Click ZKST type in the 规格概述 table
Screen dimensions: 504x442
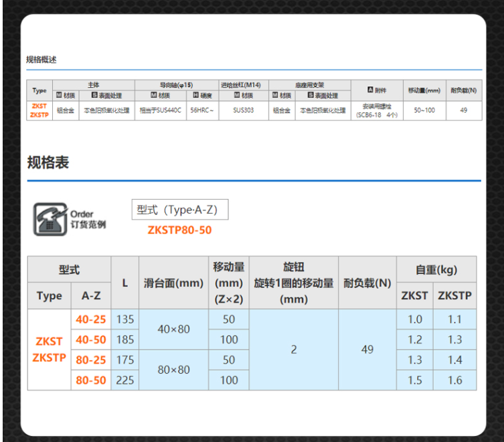(39, 106)
